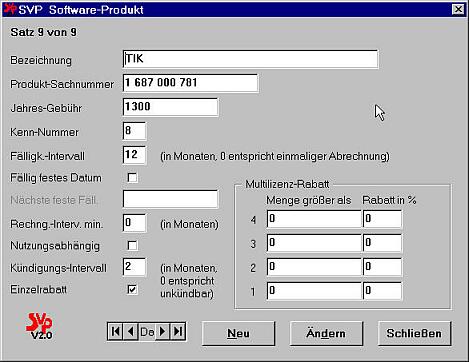
Task: Enable the Fällig festes Datum checkbox
Action: 132,177
